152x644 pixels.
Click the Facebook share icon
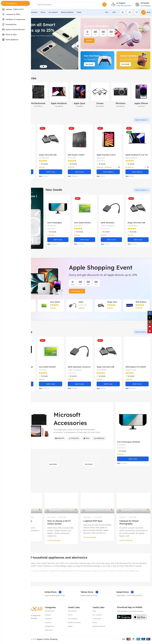pos(150,313)
